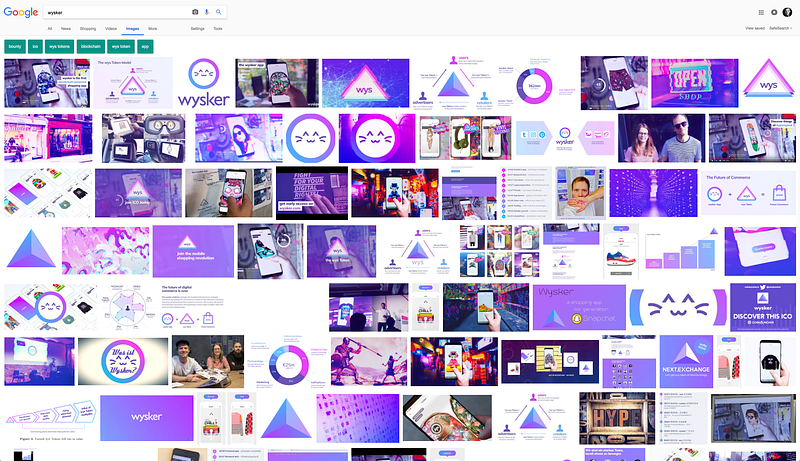
Task: Filter by the bounty chip
Action: pyautogui.click(x=15, y=46)
